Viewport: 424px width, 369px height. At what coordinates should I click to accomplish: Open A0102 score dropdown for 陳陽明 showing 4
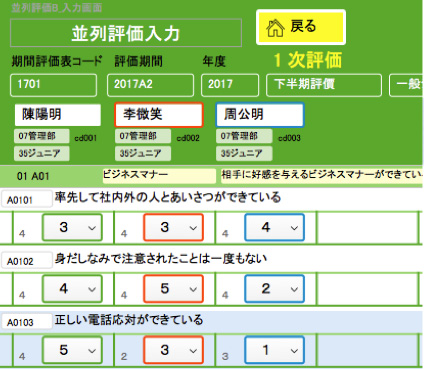(x=72, y=289)
